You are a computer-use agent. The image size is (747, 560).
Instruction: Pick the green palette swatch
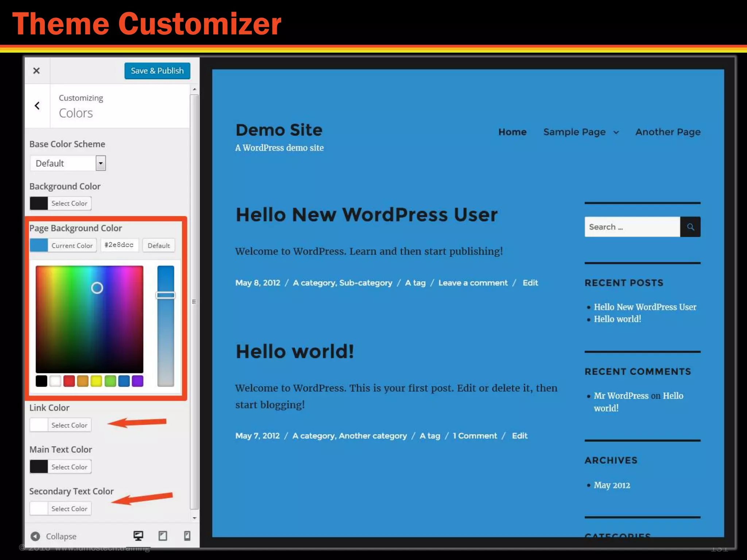click(110, 381)
